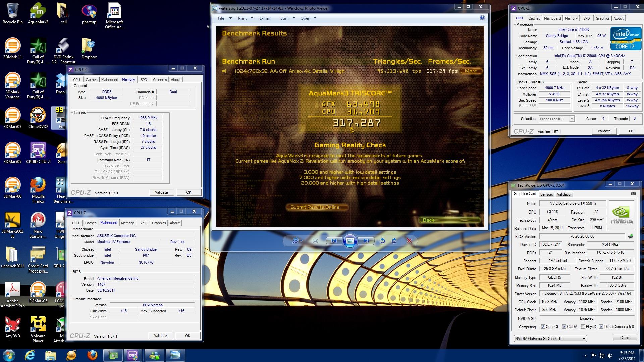Viewport: 644px width, 362px height.
Task: Open the GPU selection dropdown in GPU-Z
Action: click(x=550, y=338)
